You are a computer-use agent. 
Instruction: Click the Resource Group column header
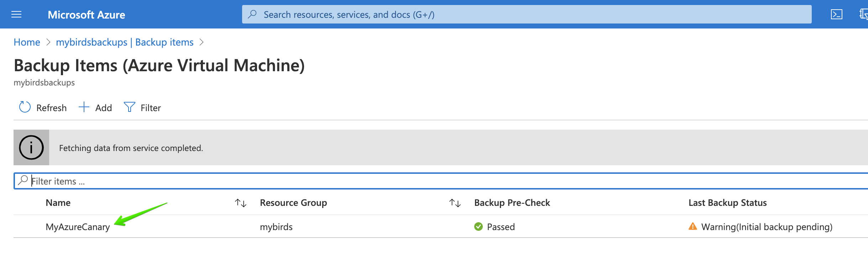pos(293,203)
